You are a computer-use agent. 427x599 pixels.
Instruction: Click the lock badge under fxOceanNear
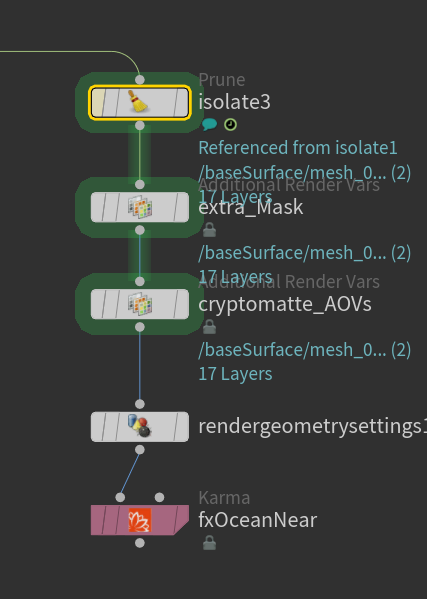tap(209, 542)
